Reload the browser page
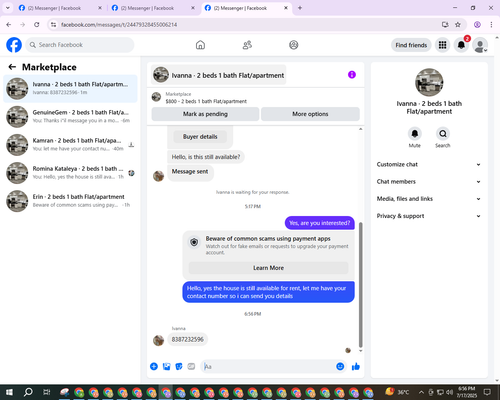This screenshot has width=500, height=400. 37,25
